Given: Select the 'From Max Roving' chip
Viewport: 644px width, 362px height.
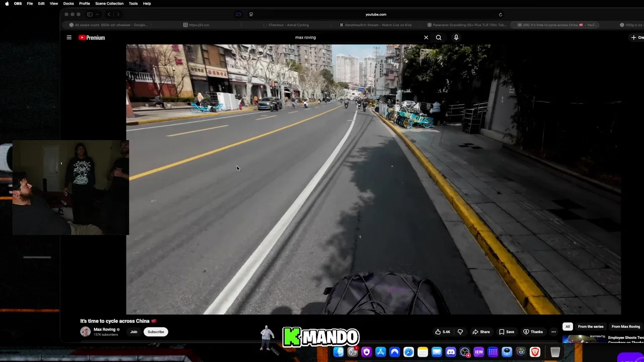Looking at the screenshot, I should tap(626, 326).
